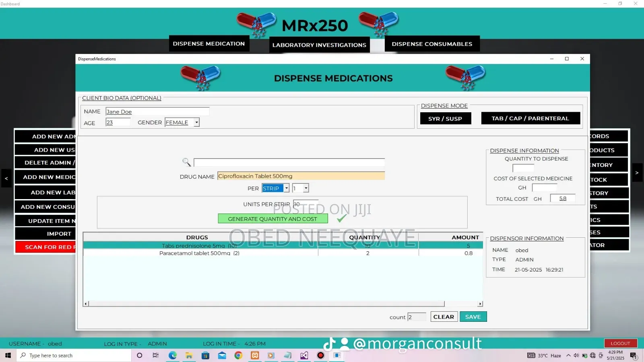Open Dispense Medication tab on dashboard
Viewport: 644px width, 362px height.
coord(209,43)
